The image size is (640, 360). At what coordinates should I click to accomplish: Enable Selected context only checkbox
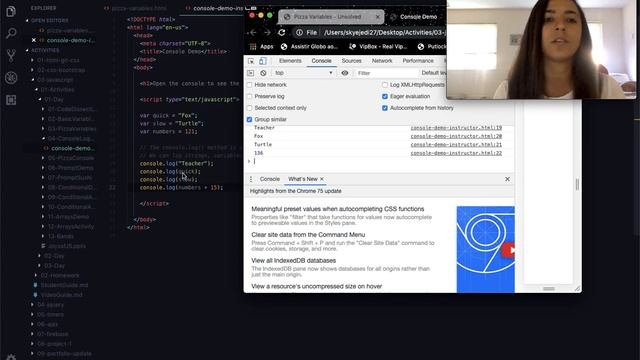click(x=249, y=108)
